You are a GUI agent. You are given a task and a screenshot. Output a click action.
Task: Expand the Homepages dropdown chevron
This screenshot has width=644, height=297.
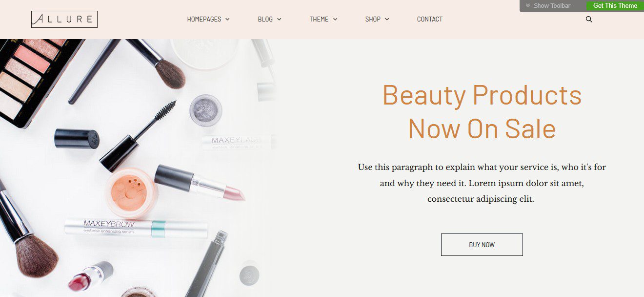pyautogui.click(x=227, y=20)
